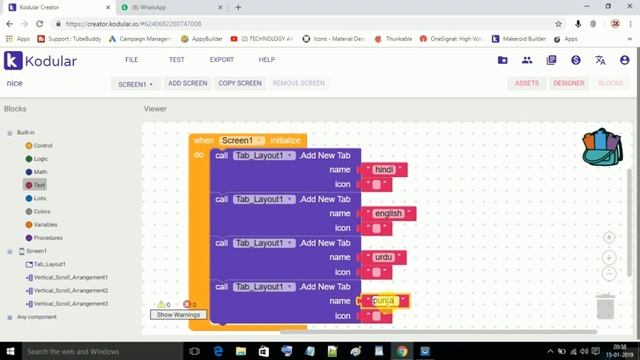Image resolution: width=640 pixels, height=360 pixels.
Task: Open Tab_Layout1 dropdown above urdu name
Action: 264,243
